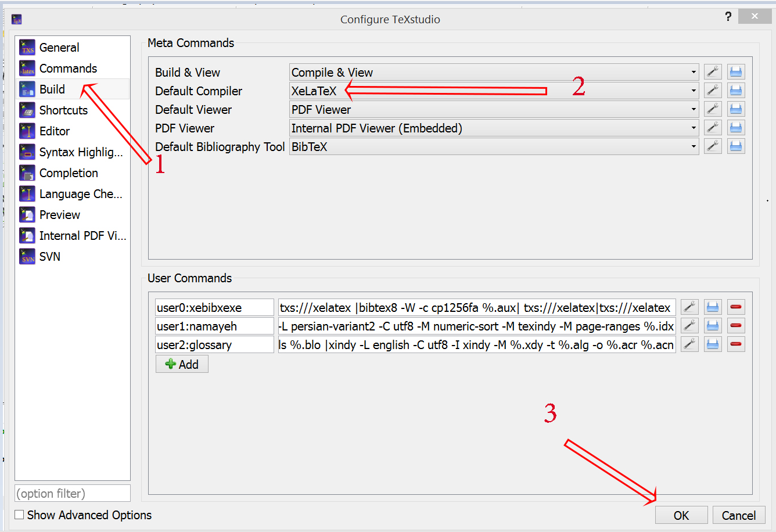Open the Completion settings page
The image size is (776, 532).
[73, 173]
